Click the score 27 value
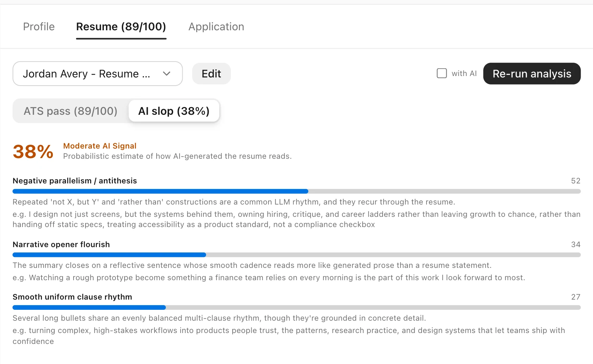Viewport: 593px width, 364px height. (x=575, y=297)
